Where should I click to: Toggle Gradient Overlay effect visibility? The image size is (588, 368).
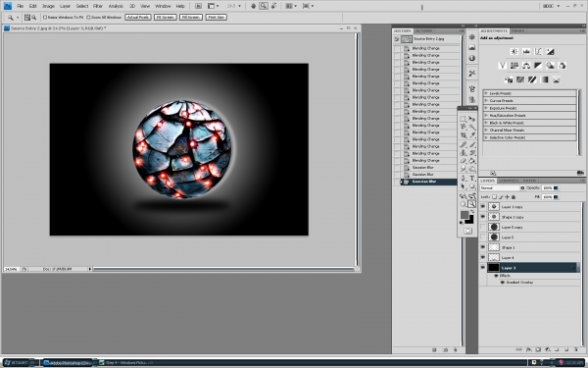click(x=503, y=283)
